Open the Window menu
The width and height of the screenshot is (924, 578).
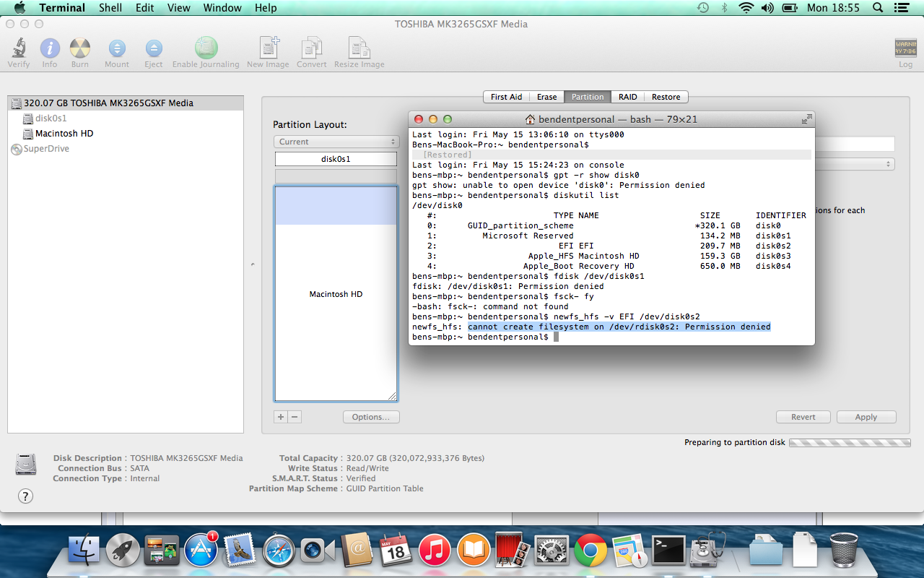[x=222, y=8]
